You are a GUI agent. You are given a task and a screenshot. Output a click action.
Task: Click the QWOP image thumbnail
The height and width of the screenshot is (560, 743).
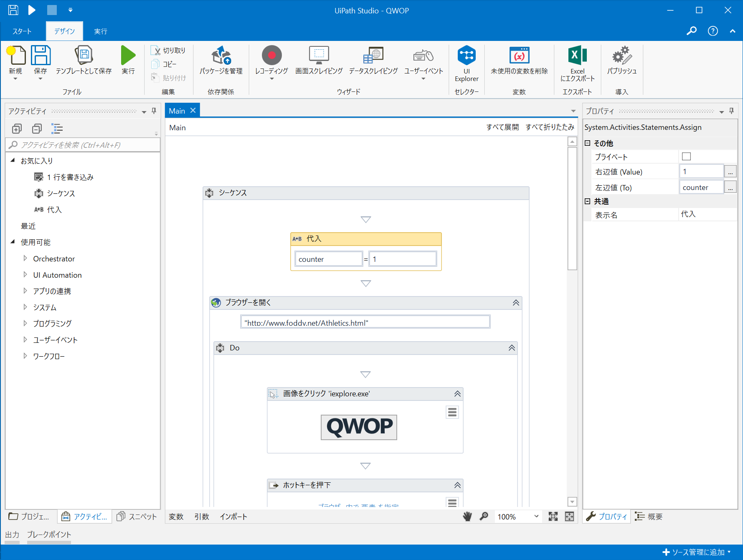359,427
